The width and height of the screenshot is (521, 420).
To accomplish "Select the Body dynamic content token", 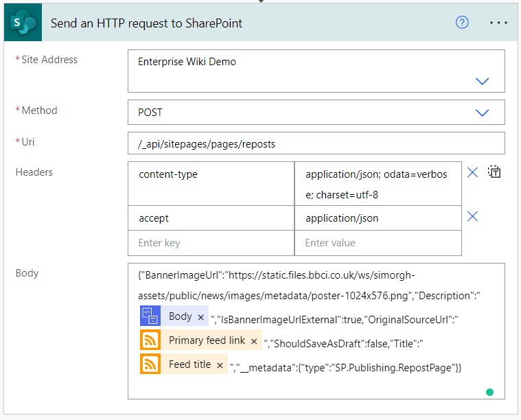I will [x=174, y=316].
